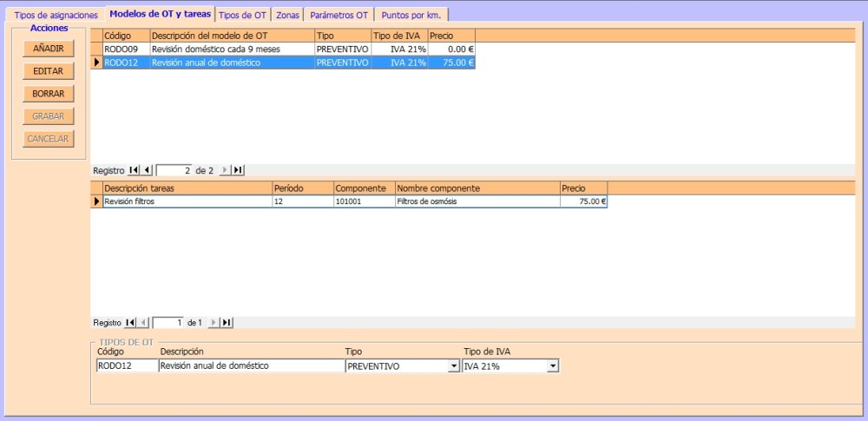
Task: Click Descripción tareas column header
Action: (187, 188)
